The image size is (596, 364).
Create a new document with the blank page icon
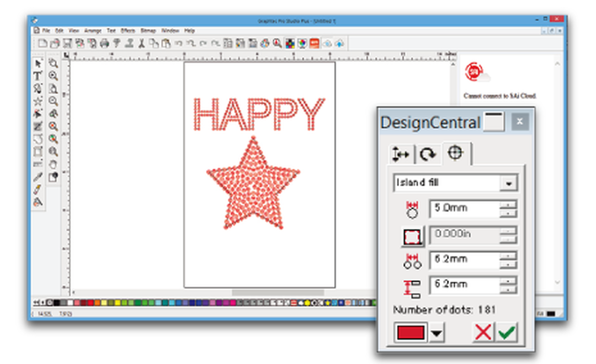coord(42,43)
